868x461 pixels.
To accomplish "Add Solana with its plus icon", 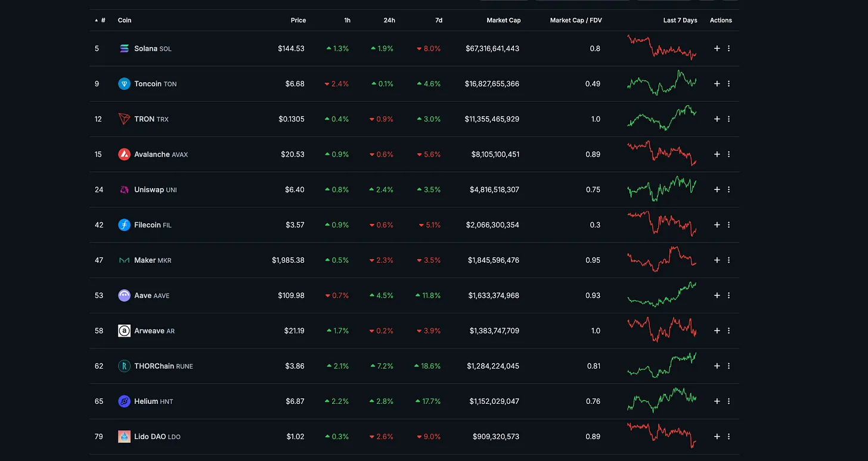I will point(717,49).
